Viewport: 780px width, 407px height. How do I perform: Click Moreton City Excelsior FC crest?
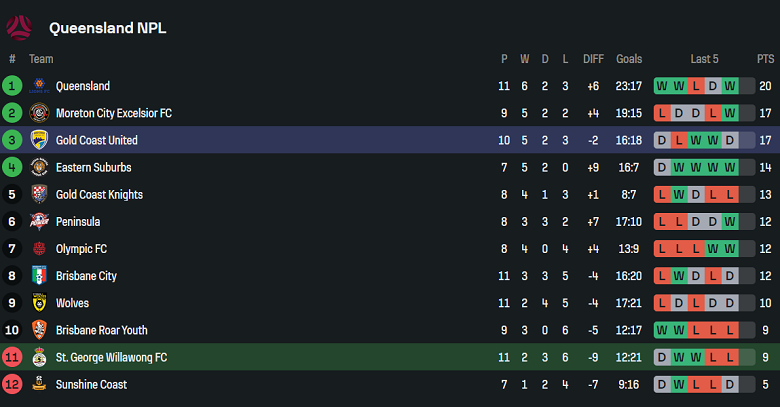39,113
